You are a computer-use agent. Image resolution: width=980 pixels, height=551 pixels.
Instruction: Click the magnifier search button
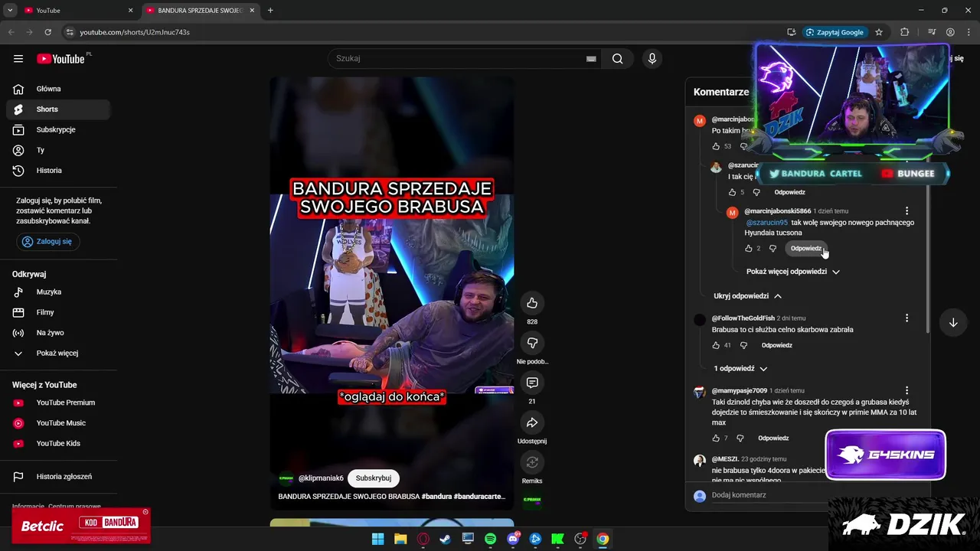[x=618, y=59]
